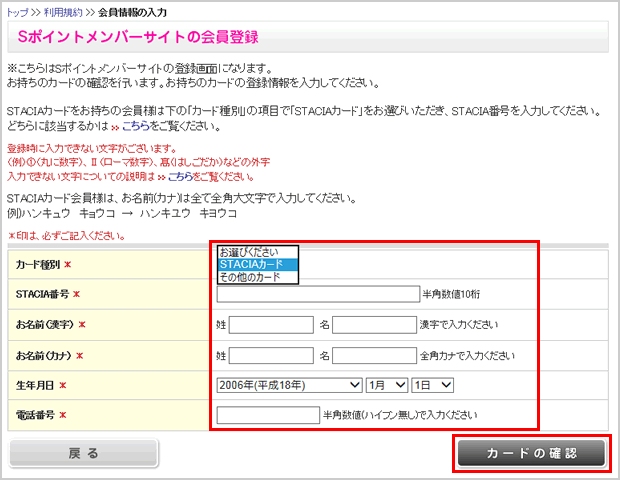Click the 名 field for kana name
This screenshot has width=620, height=480.
[x=375, y=355]
